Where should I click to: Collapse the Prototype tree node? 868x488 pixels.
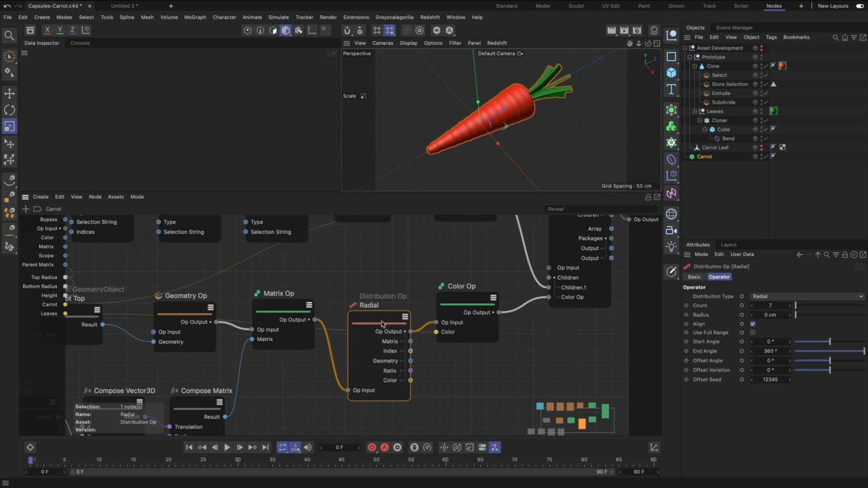point(690,57)
